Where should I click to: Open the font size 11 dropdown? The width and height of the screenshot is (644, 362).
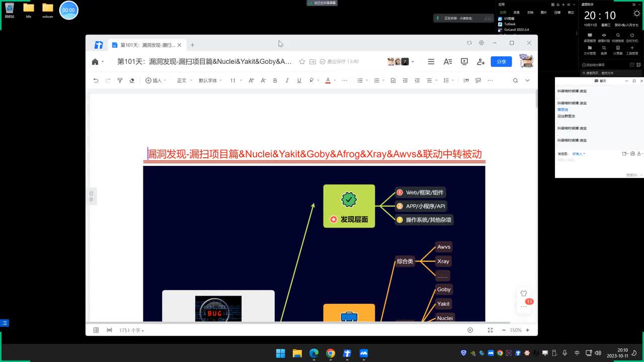(235, 80)
